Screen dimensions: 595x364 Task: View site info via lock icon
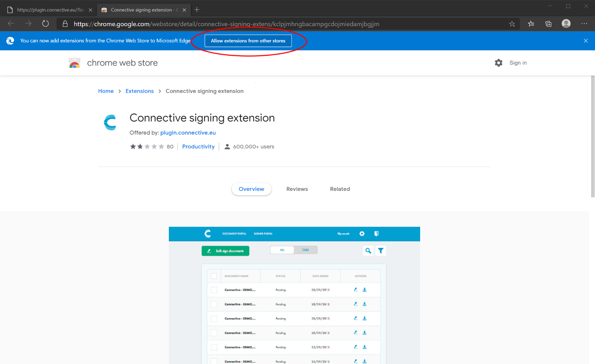click(65, 24)
